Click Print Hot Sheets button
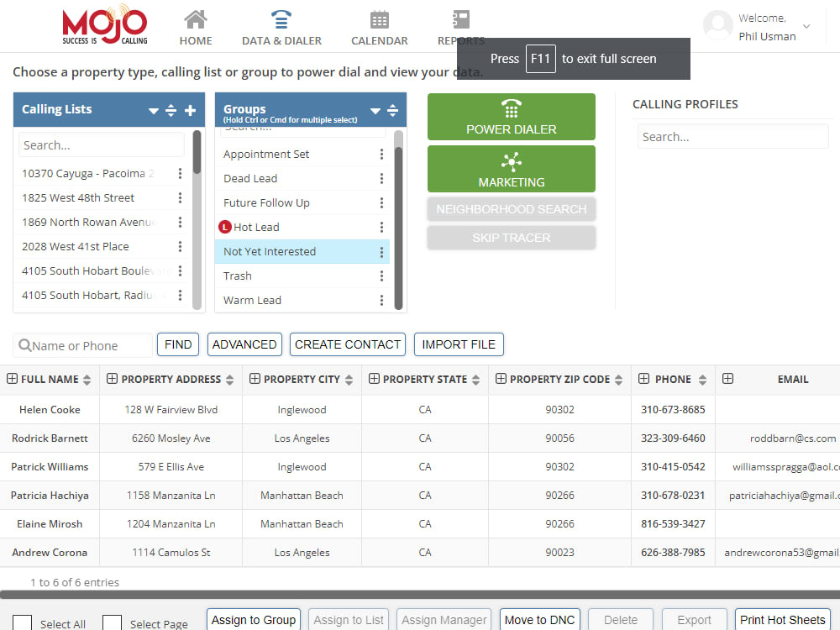840x630 pixels. (x=782, y=620)
